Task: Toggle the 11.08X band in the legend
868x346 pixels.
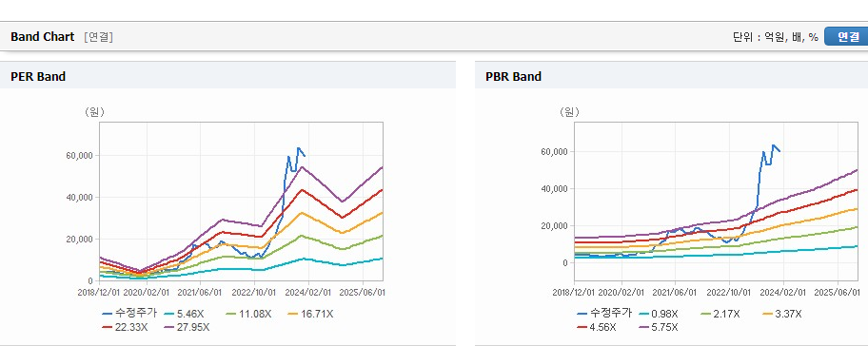Action: pyautogui.click(x=248, y=314)
